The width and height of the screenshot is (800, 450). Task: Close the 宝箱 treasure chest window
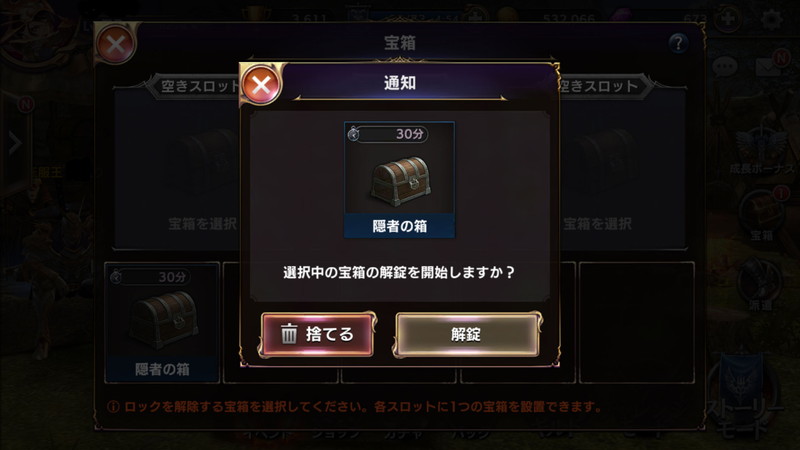point(116,44)
